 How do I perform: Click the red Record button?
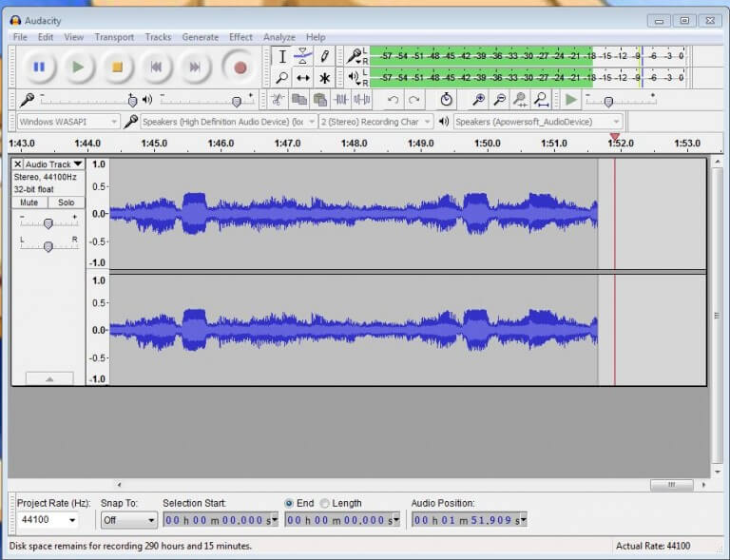tap(240, 68)
